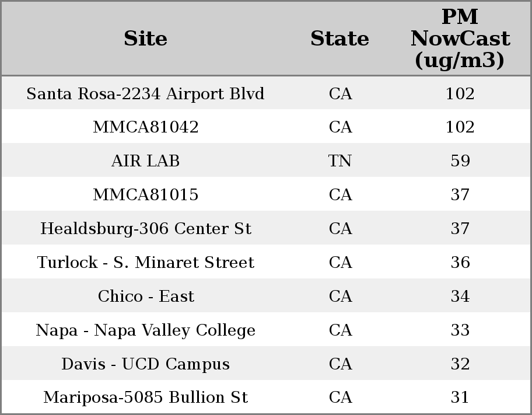Viewport: 532px width, 415px height.
Task: Click the Healdsburg-306 Center St site
Action: 145,229
